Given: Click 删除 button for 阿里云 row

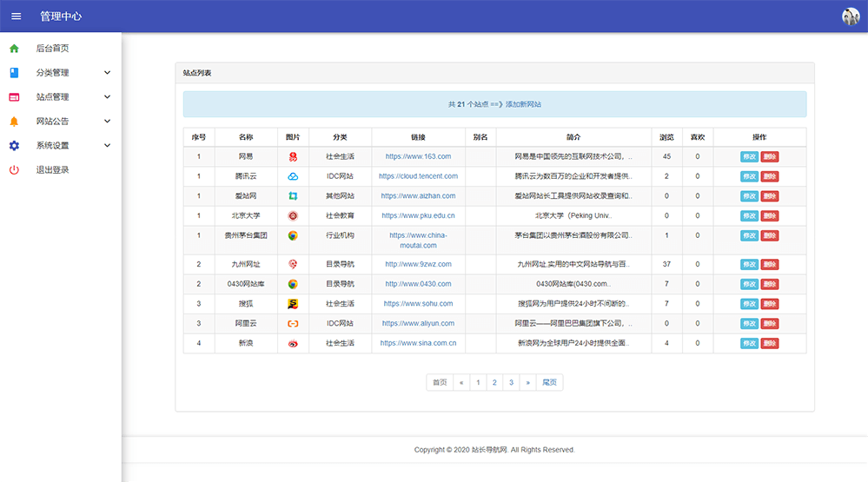Looking at the screenshot, I should (770, 324).
